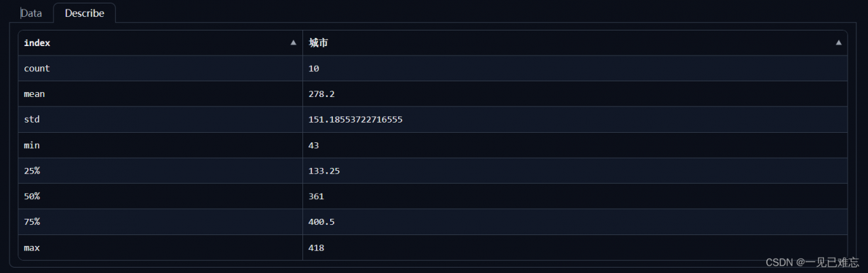
Task: Click the 75% value 400.5
Action: (321, 222)
